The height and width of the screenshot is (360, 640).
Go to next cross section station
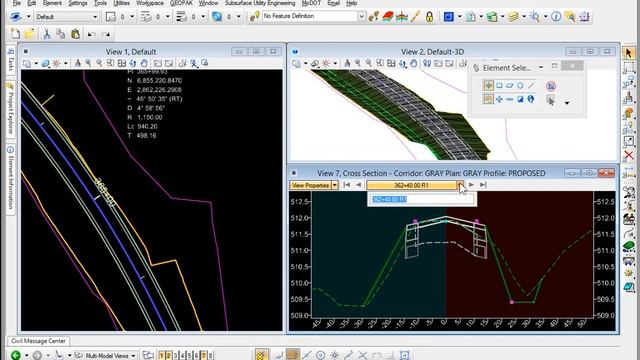tap(471, 185)
